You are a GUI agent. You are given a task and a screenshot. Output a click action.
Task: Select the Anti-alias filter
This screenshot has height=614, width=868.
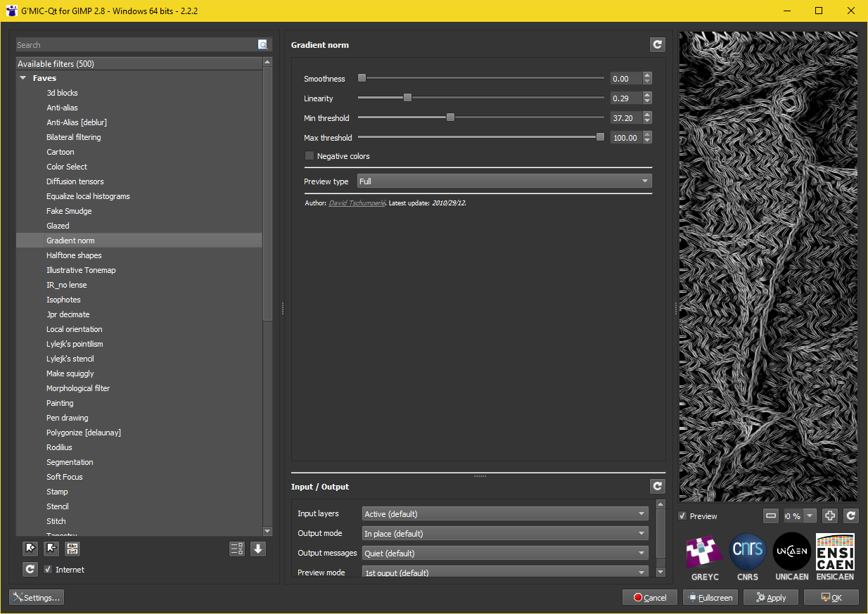[x=62, y=108]
